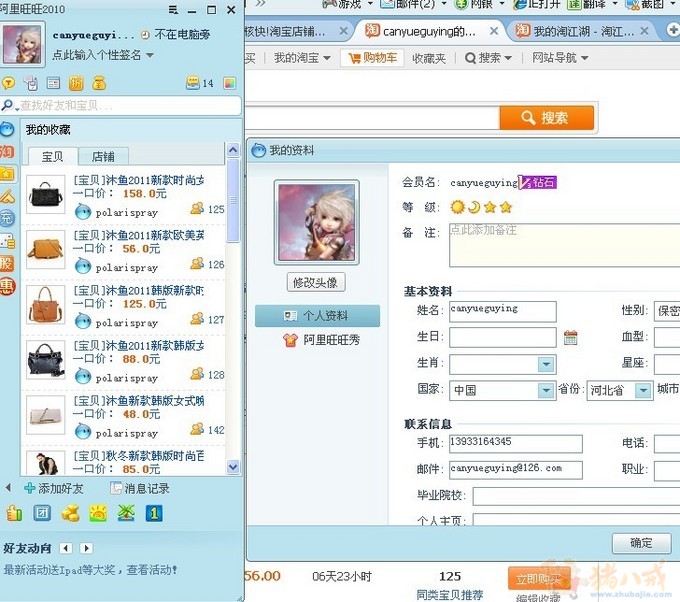Click scroll down arrow of favorites list

tap(233, 467)
